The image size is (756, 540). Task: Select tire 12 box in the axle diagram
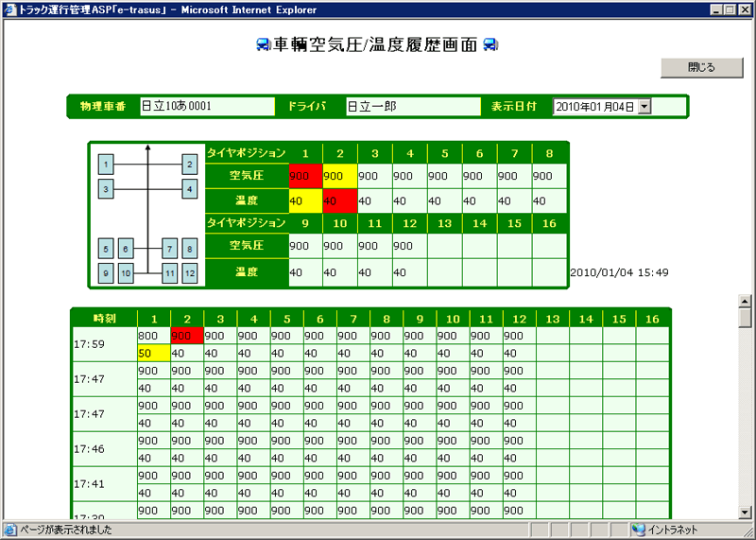coord(189,273)
